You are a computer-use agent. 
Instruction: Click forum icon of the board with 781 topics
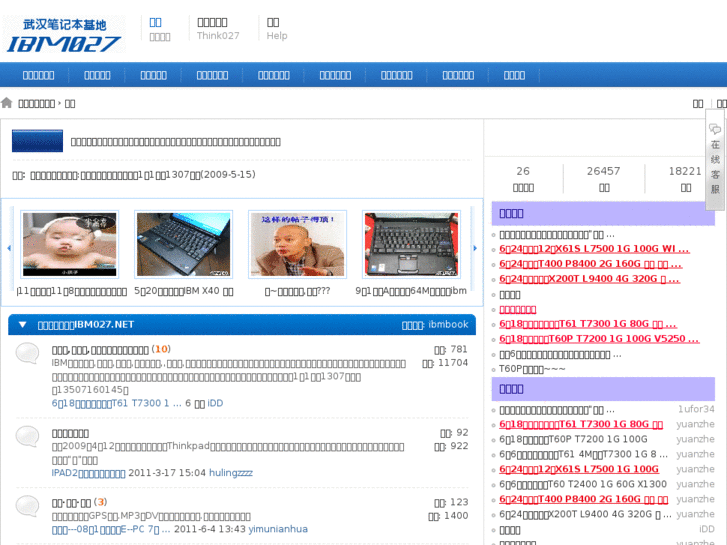[27, 353]
